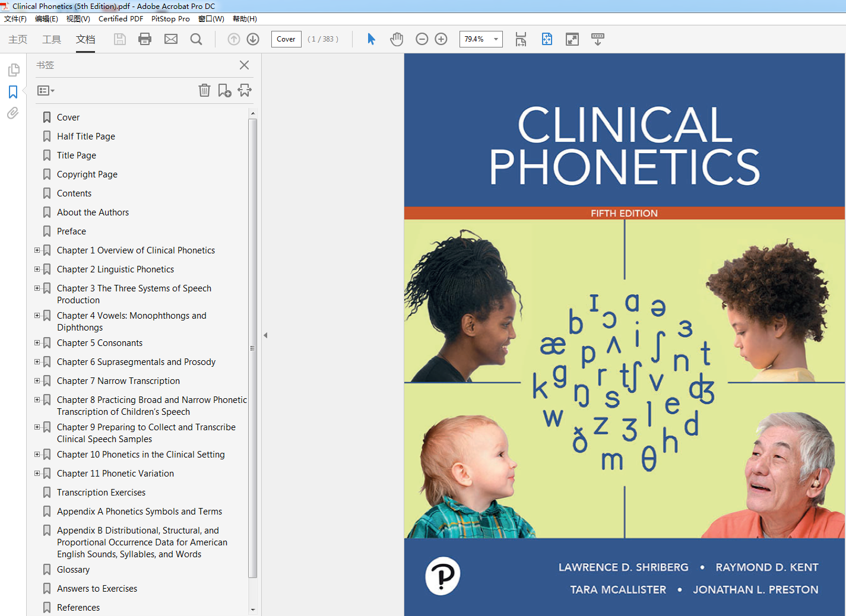Open the attachments paperclip panel
Screen dimensions: 846x616
pos(13,113)
